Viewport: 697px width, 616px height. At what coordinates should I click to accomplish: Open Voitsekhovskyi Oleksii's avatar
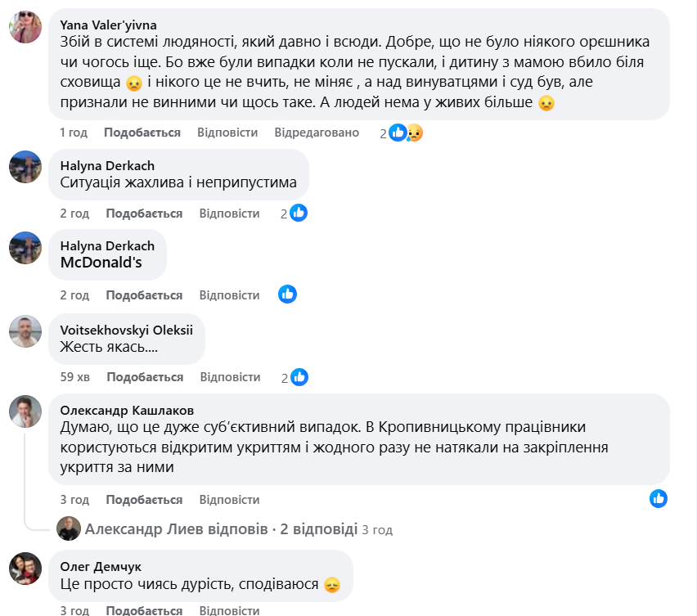point(25,330)
